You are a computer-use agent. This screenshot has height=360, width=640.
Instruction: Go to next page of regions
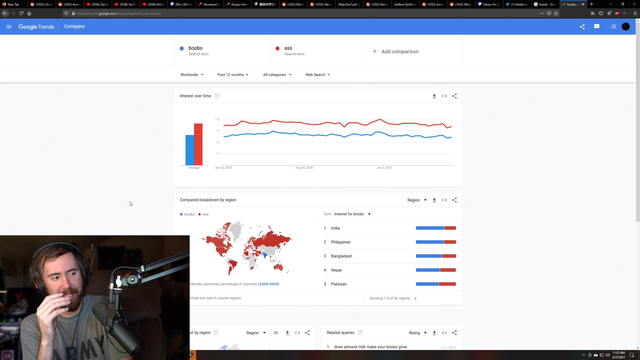[416, 298]
